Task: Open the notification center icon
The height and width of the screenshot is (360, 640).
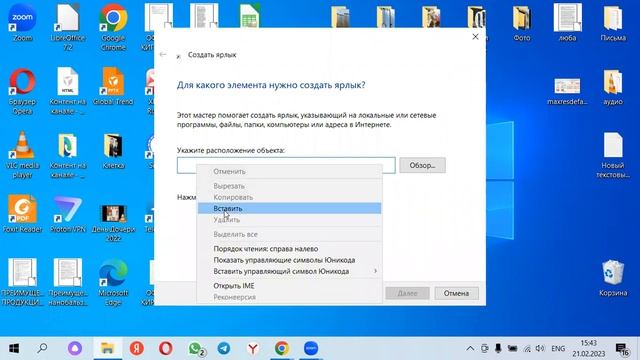Action: [622, 349]
